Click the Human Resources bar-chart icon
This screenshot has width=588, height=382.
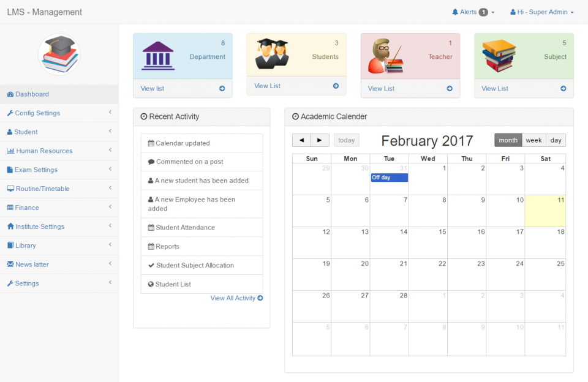(x=12, y=151)
